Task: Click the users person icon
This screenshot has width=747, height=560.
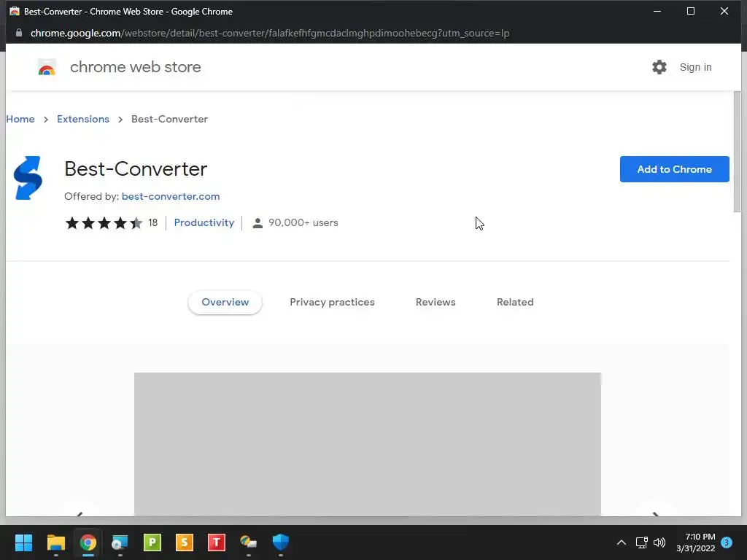Action: [258, 223]
